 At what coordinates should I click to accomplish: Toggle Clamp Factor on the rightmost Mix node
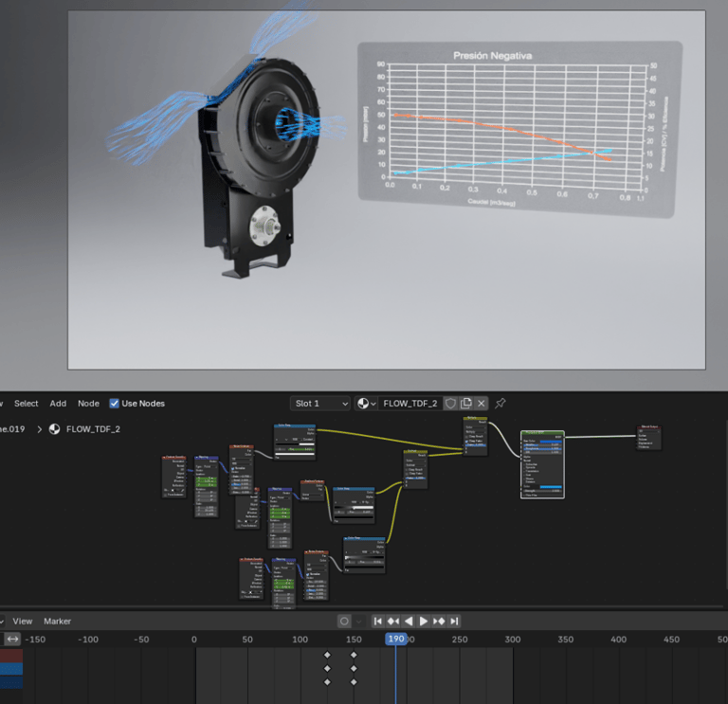(x=466, y=441)
